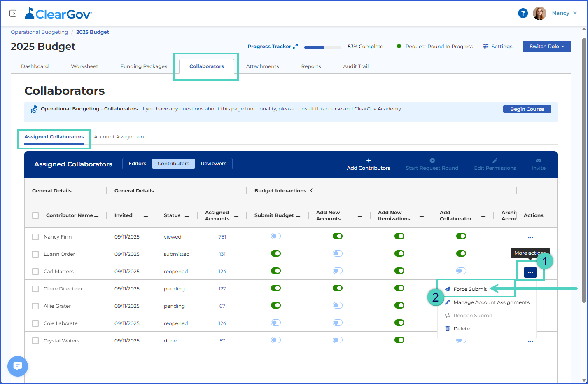
Task: Open more actions for Nancy Finn
Action: tap(530, 237)
